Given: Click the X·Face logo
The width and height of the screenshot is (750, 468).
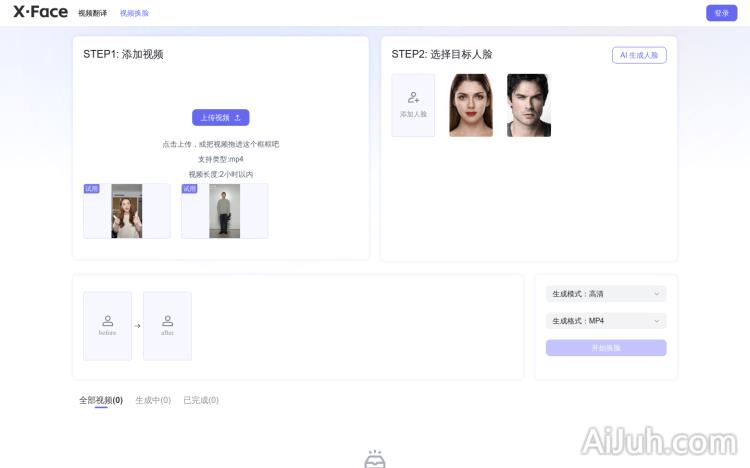Looking at the screenshot, I should pos(40,13).
